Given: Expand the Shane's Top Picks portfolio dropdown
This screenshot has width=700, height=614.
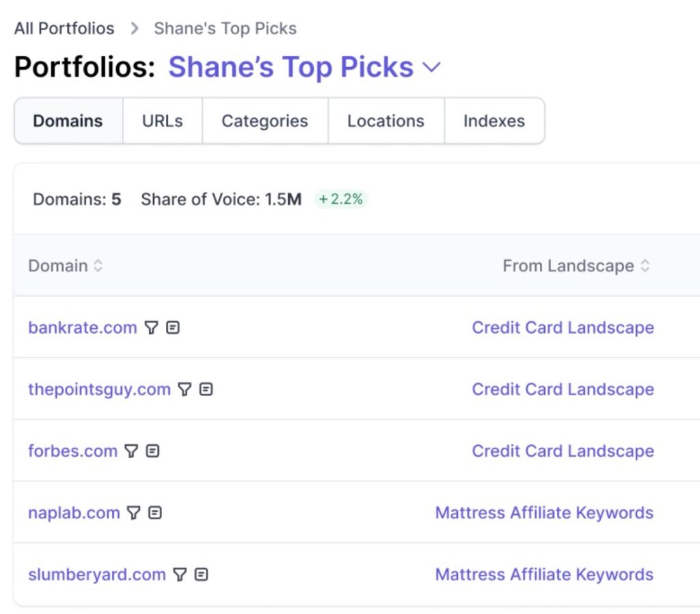Looking at the screenshot, I should pyautogui.click(x=431, y=68).
